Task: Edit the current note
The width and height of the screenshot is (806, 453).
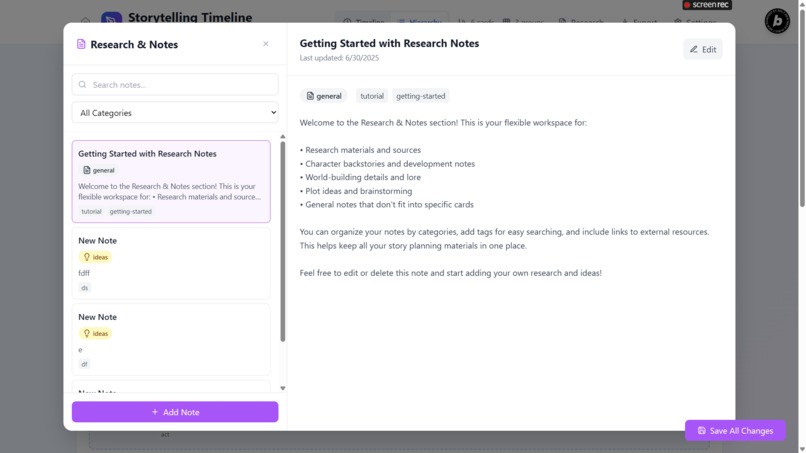Action: tap(703, 49)
